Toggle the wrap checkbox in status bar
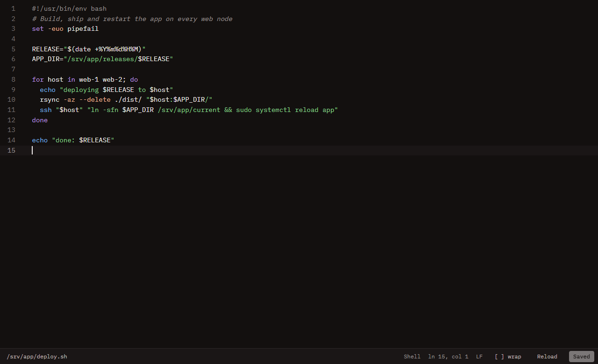The height and width of the screenshot is (364, 598). [x=508, y=357]
